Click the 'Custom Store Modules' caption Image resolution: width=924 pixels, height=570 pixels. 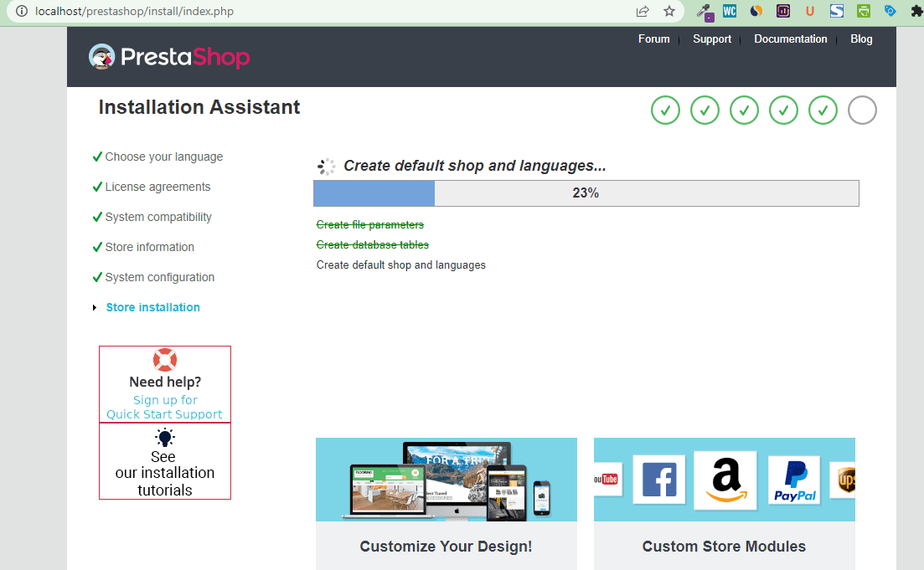(724, 547)
